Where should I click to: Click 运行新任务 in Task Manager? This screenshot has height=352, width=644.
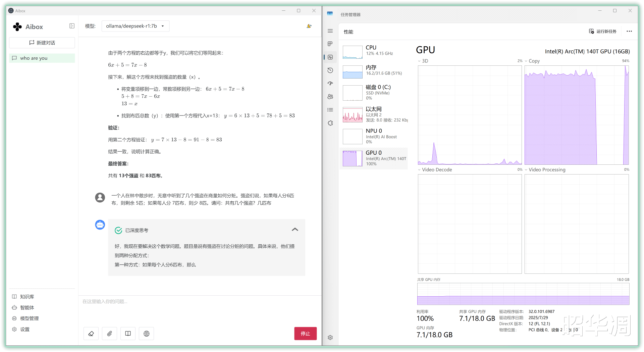coord(603,32)
